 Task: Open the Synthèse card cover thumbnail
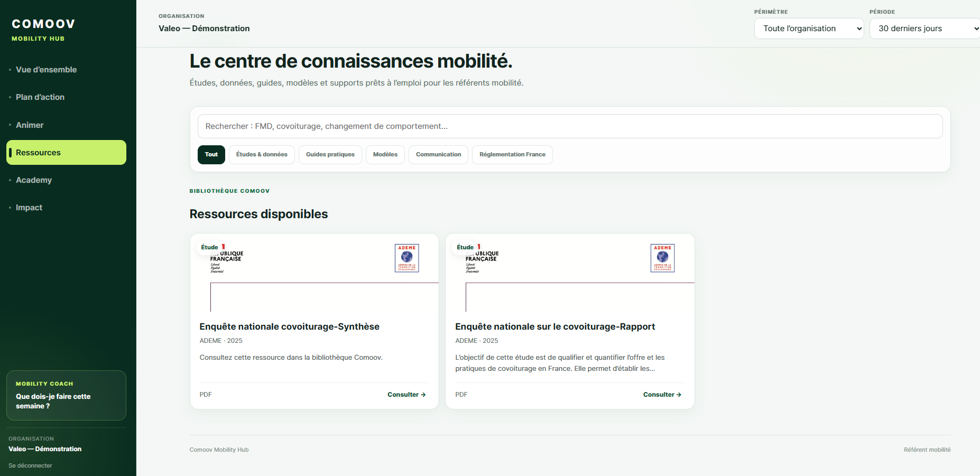pyautogui.click(x=315, y=273)
